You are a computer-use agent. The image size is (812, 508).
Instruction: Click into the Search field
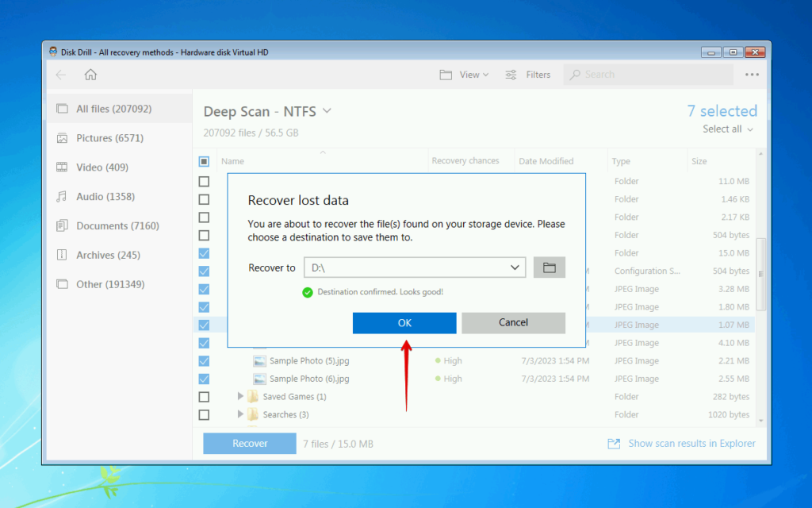pyautogui.click(x=649, y=75)
